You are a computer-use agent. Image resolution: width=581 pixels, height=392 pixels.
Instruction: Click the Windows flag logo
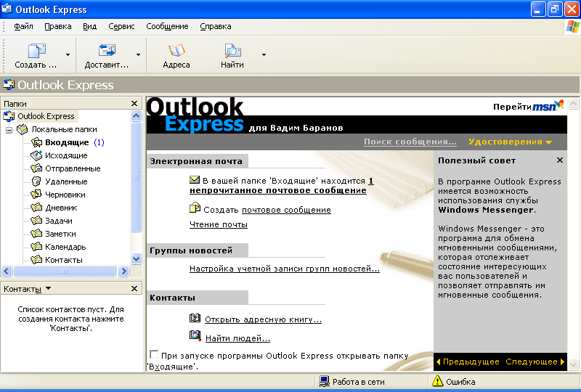[573, 27]
